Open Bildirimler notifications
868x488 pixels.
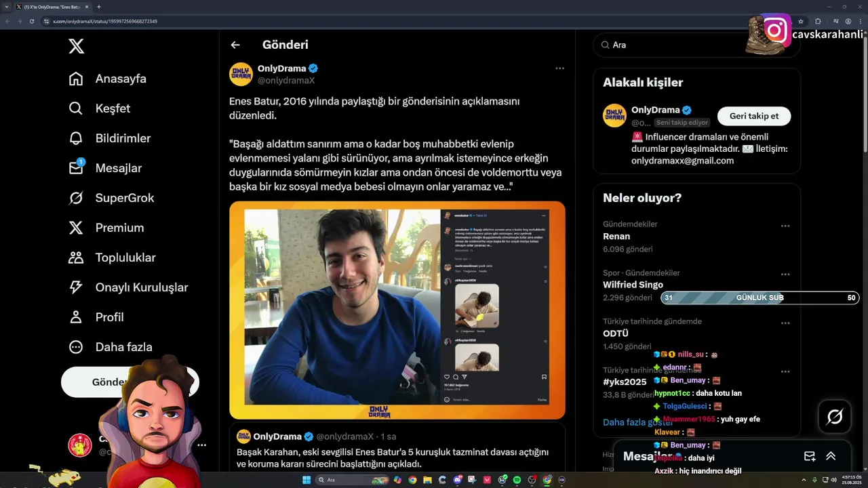[x=109, y=138]
